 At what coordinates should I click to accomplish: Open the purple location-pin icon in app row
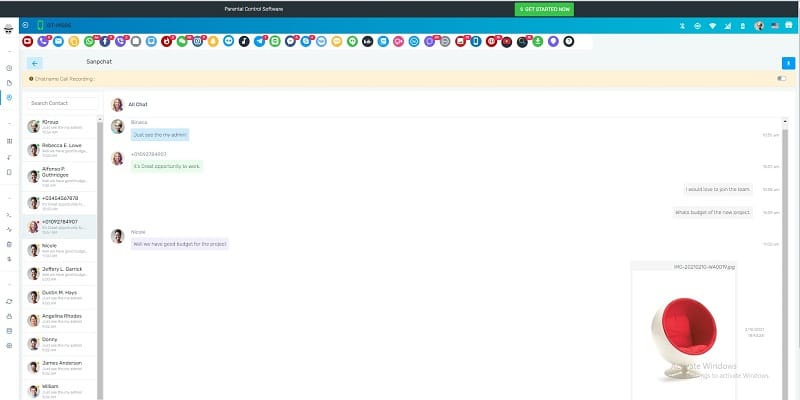(553, 41)
